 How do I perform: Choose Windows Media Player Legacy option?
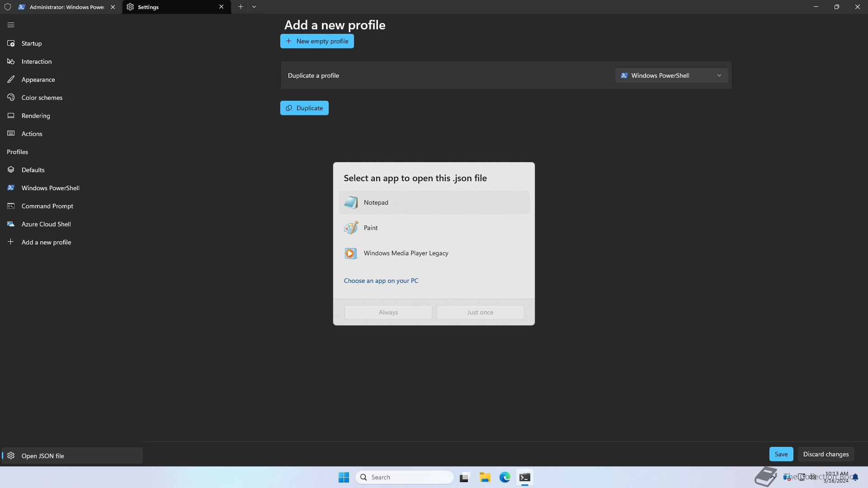pyautogui.click(x=434, y=253)
